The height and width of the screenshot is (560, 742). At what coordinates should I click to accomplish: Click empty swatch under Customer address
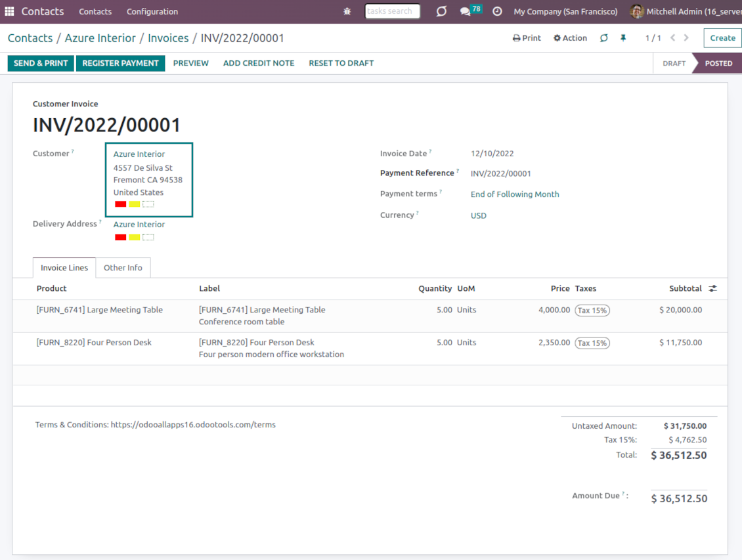(148, 204)
